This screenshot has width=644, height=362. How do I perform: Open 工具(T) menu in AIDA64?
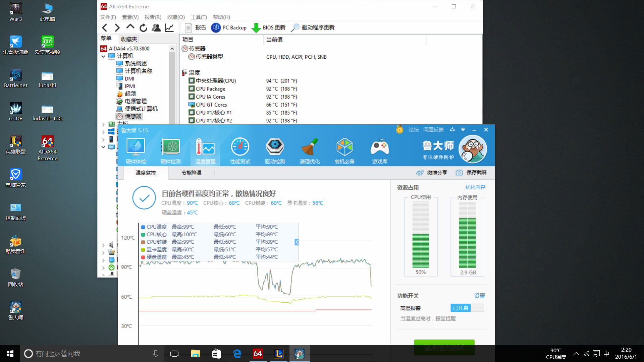[x=199, y=17]
